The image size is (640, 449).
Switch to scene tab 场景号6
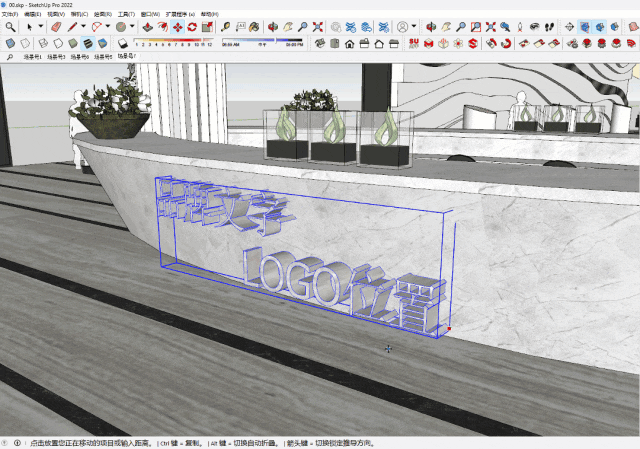[x=80, y=57]
